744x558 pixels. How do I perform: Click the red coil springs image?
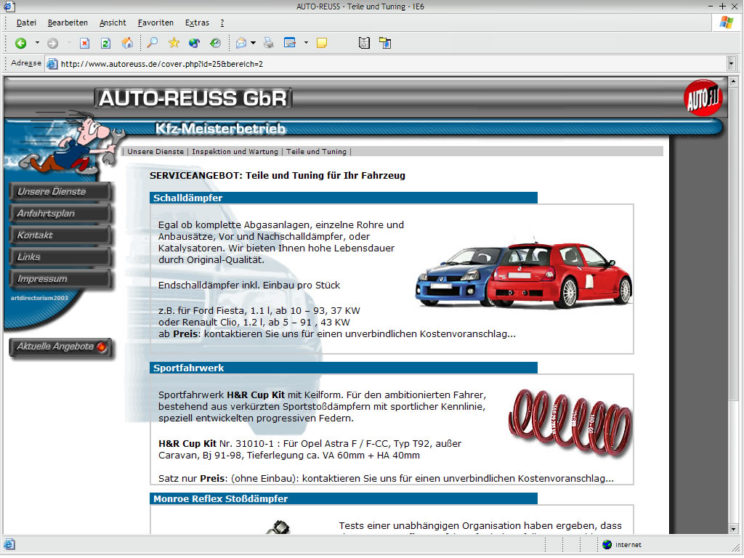(569, 422)
